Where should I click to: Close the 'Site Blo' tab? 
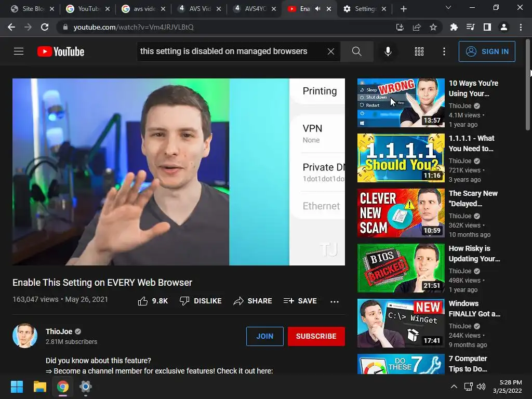coord(52,9)
